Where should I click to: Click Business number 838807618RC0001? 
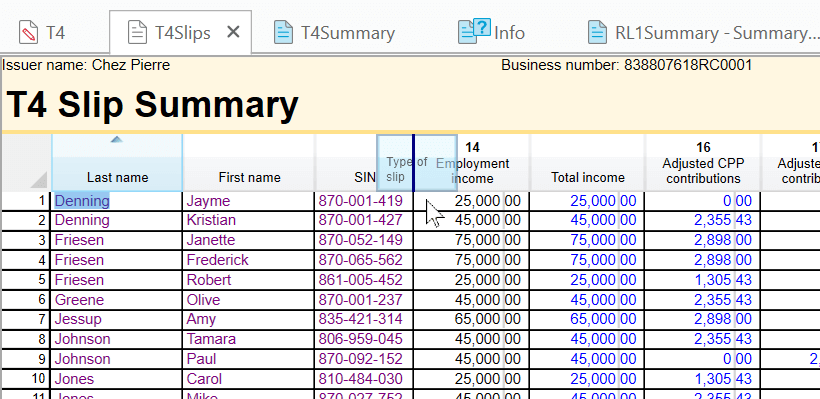627,65
